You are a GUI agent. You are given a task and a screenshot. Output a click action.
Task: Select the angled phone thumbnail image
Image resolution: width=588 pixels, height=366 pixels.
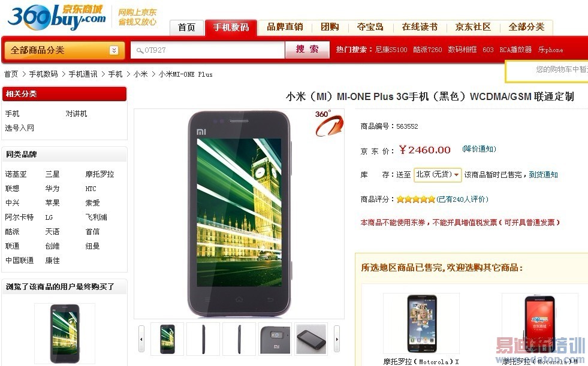tap(311, 339)
